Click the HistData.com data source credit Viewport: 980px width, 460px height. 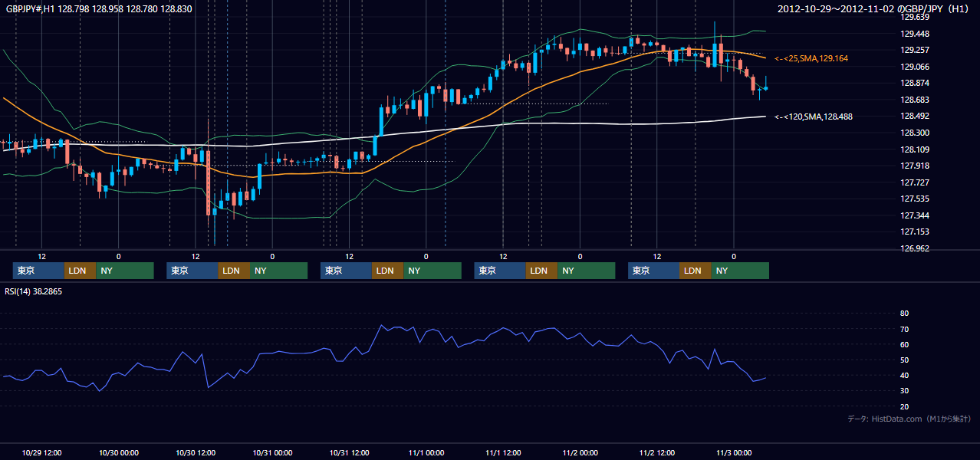tap(909, 419)
